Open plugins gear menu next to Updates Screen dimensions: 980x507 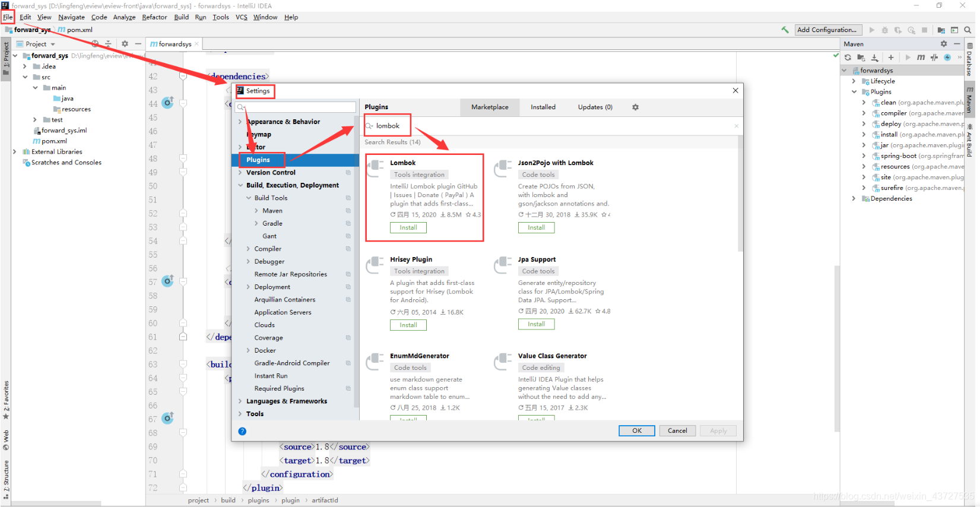635,107
